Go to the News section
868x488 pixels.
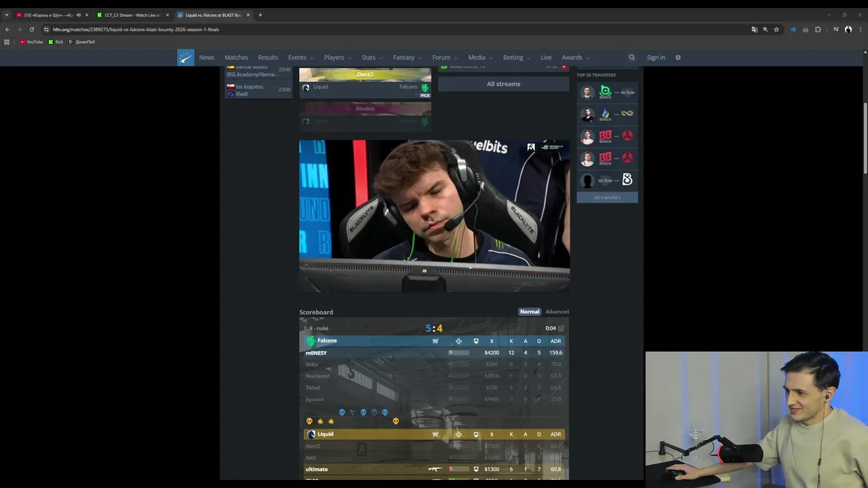click(207, 58)
